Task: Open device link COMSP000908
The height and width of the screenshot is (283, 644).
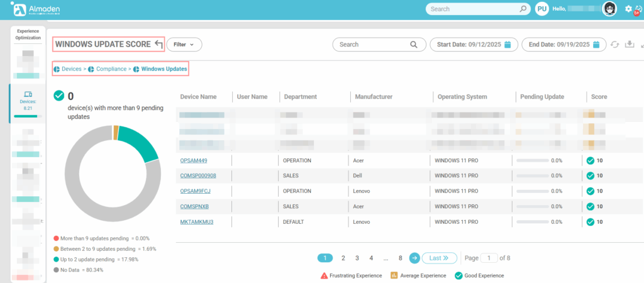Action: coord(198,175)
